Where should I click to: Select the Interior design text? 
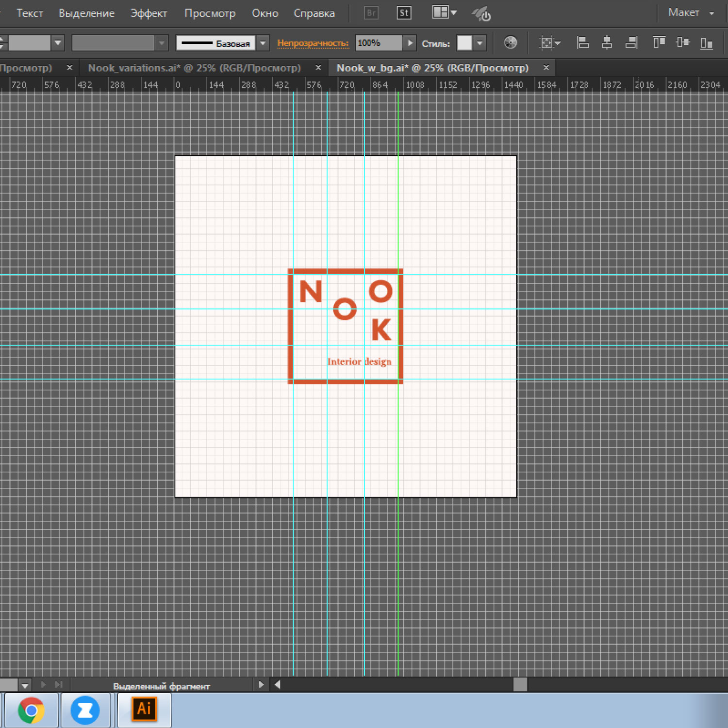[x=359, y=362]
